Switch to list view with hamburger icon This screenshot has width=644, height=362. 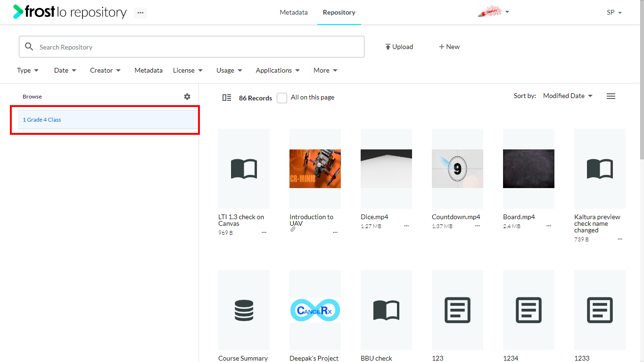(x=611, y=96)
